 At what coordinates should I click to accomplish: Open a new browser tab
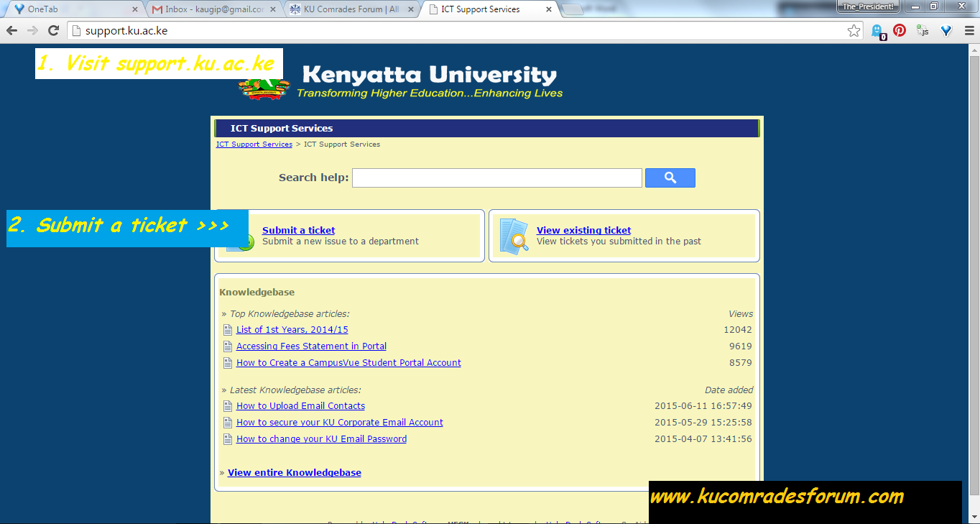(x=573, y=10)
